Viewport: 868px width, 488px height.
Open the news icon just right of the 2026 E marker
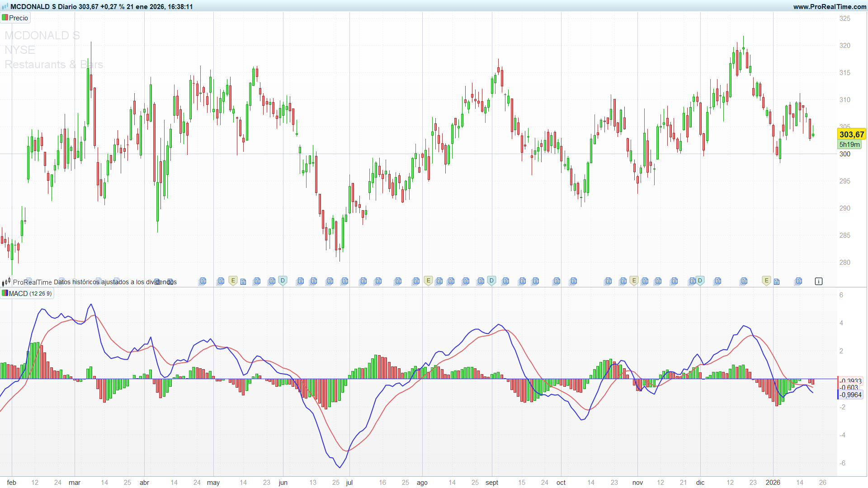pyautogui.click(x=777, y=282)
